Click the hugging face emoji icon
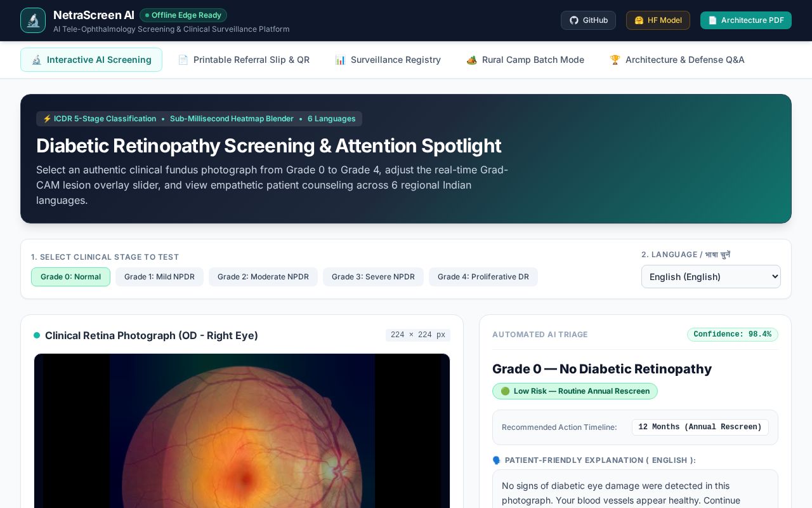This screenshot has width=812, height=508. [639, 20]
